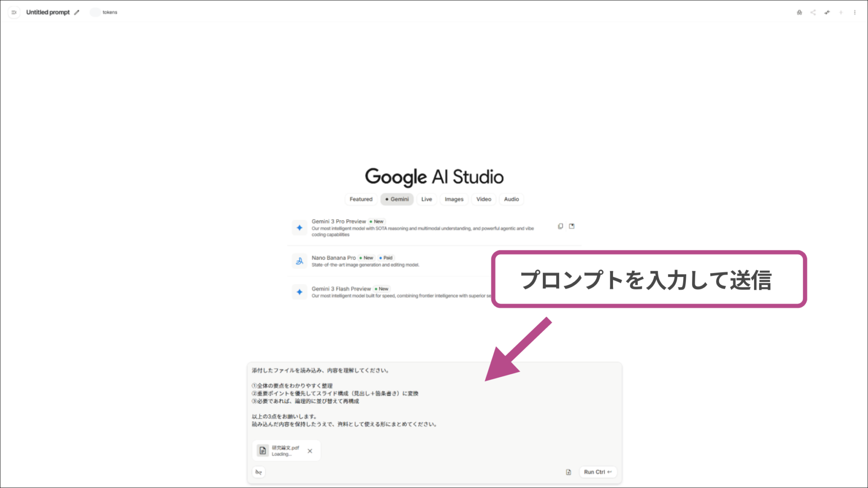The image size is (868, 488).
Task: Select the Live category
Action: point(426,199)
